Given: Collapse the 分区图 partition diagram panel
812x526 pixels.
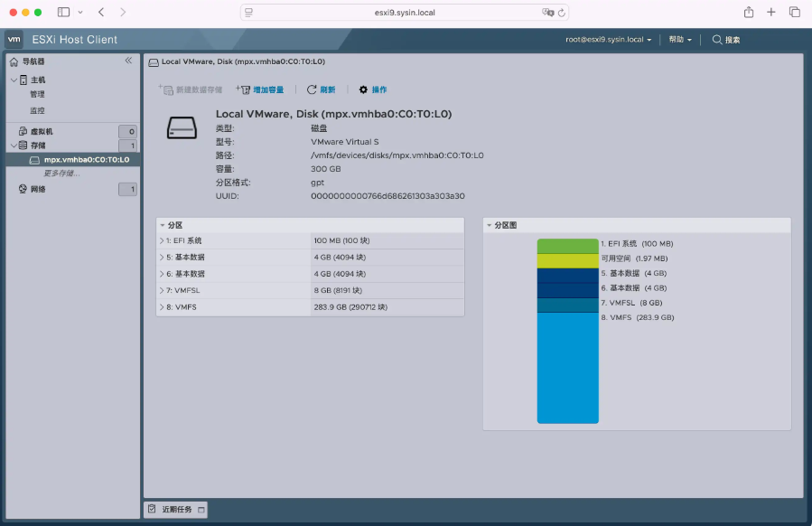Looking at the screenshot, I should tap(489, 225).
